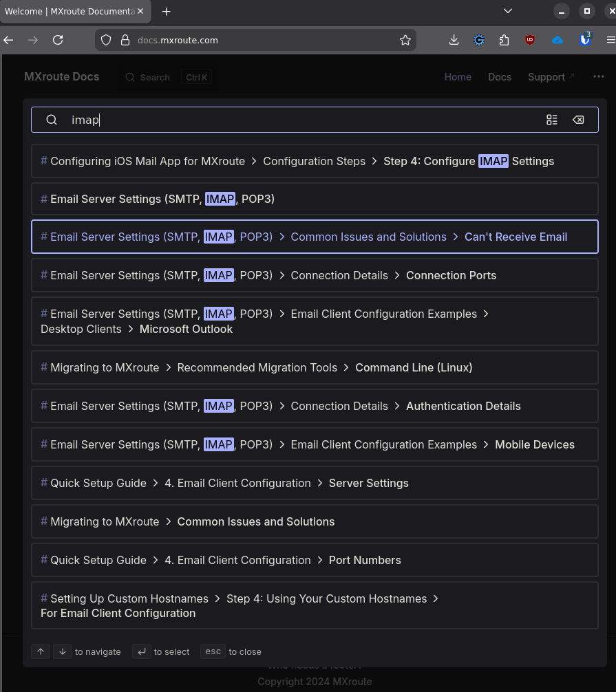
Task: Click the magnifier icon in search box
Action: click(52, 120)
